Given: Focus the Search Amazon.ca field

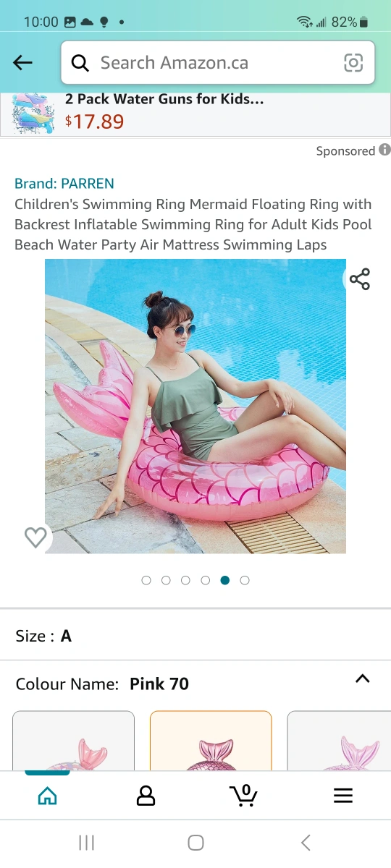Looking at the screenshot, I should click(x=218, y=63).
